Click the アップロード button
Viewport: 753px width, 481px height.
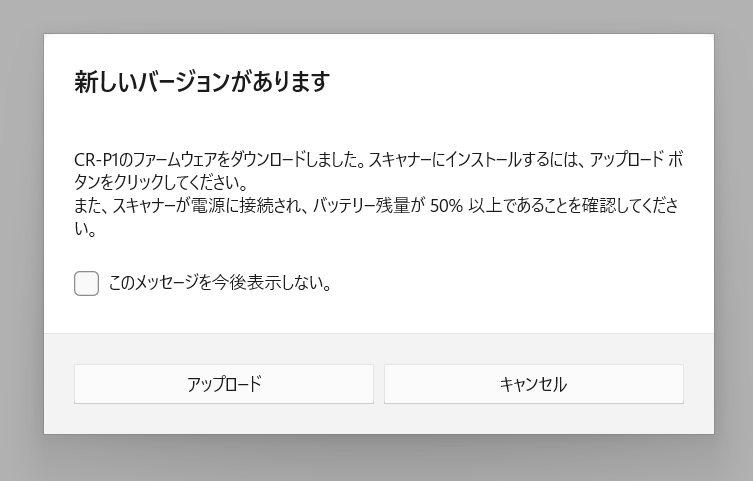coord(224,384)
